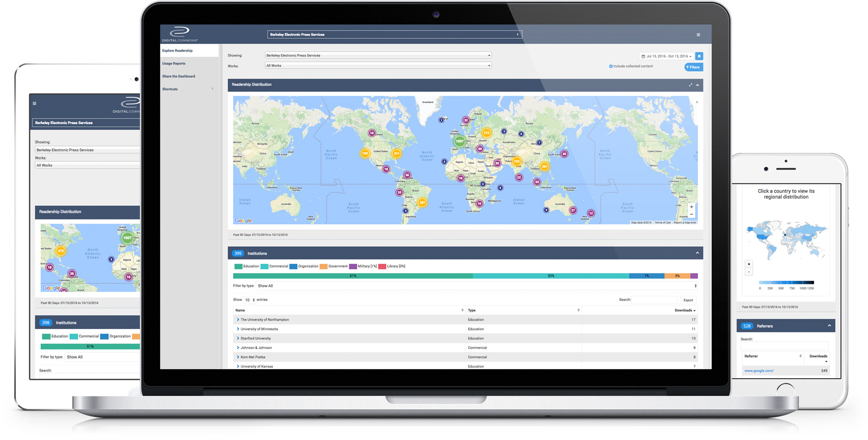
Task: Open the All Works dropdown on the laptop
Action: [378, 66]
